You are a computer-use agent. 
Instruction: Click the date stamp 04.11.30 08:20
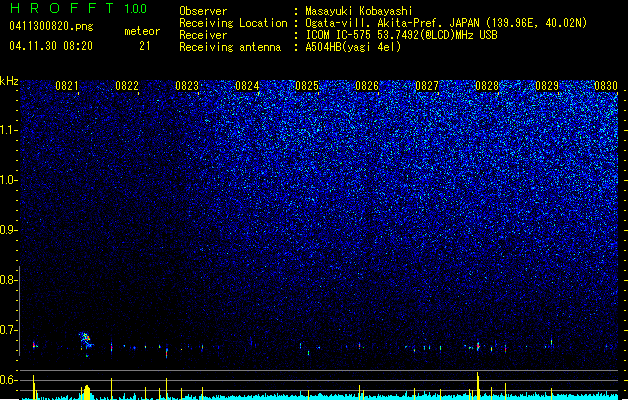click(51, 46)
